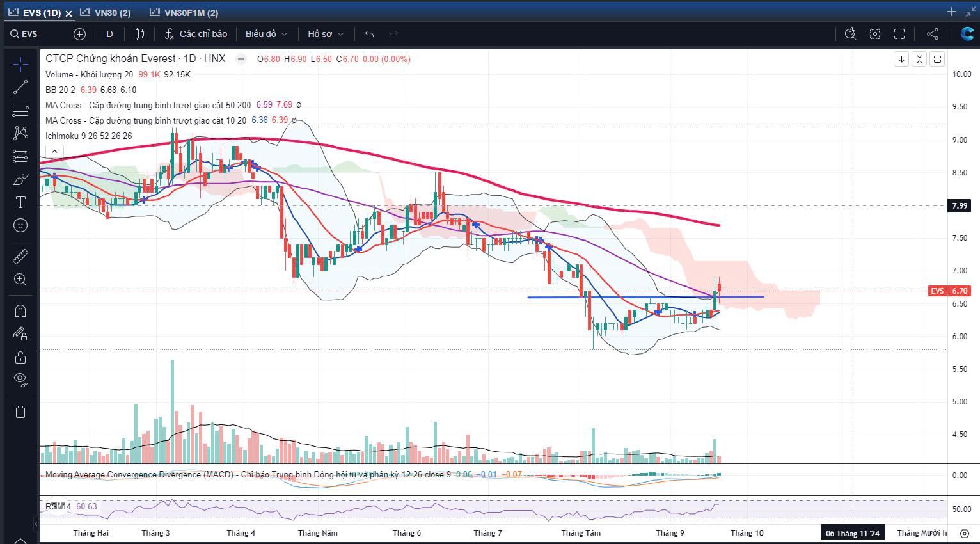
Task: Click the 06 Tháng 11 '24 date label
Action: (x=853, y=533)
